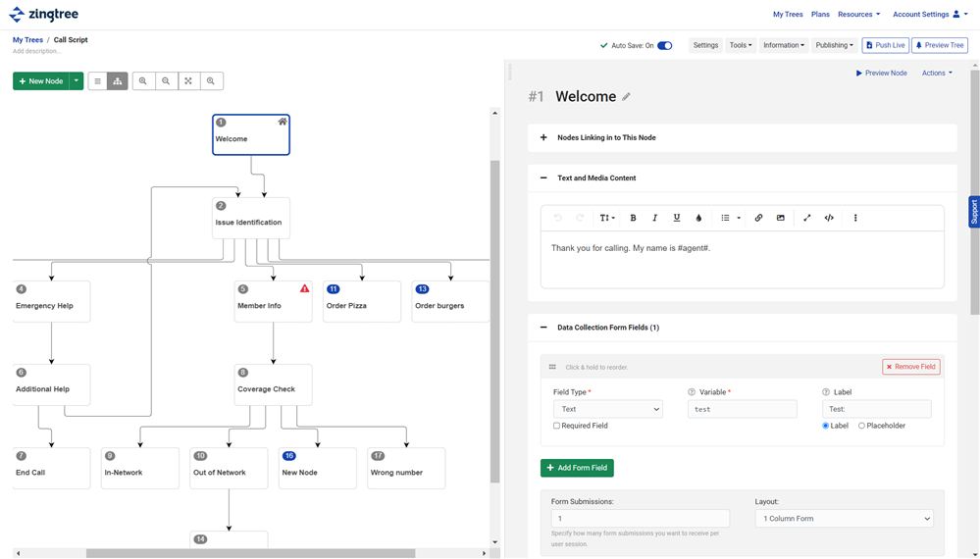Image resolution: width=980 pixels, height=559 pixels.
Task: Open the Field Type dropdown
Action: [607, 409]
